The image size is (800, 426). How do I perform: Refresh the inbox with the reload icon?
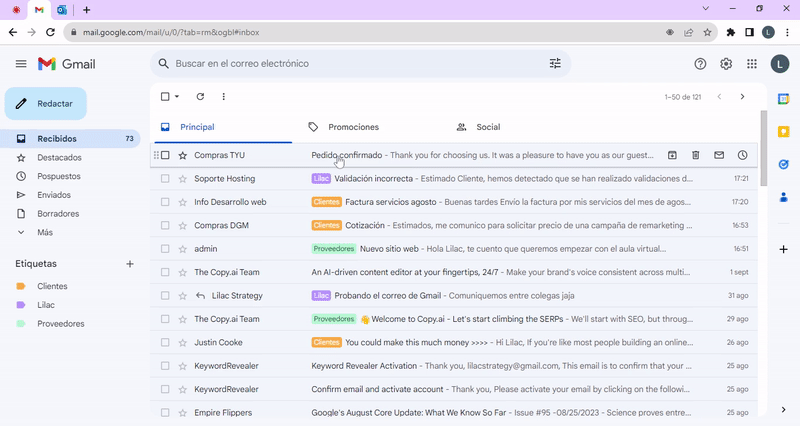[200, 96]
